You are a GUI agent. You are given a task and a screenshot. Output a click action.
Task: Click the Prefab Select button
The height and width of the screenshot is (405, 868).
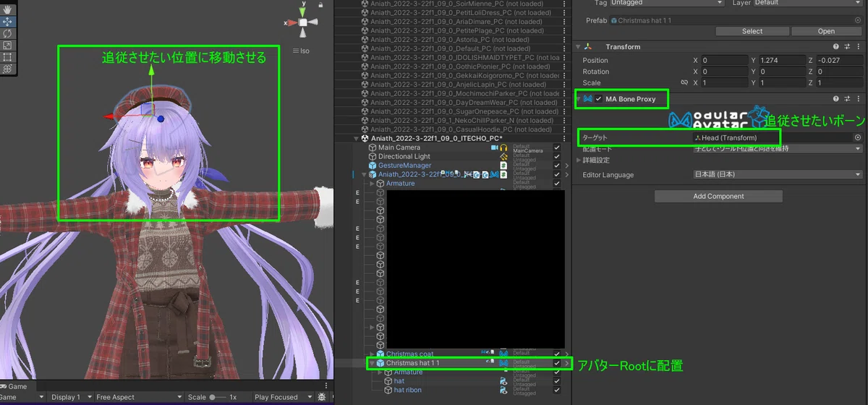point(752,31)
